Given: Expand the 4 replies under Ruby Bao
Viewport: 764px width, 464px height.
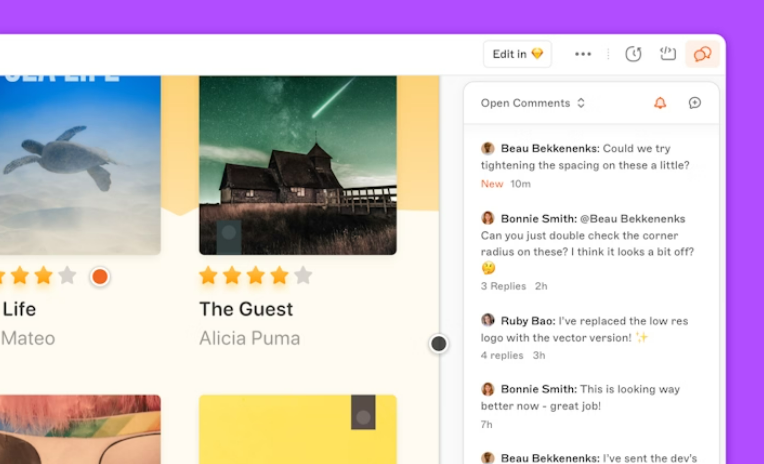Looking at the screenshot, I should tap(502, 355).
